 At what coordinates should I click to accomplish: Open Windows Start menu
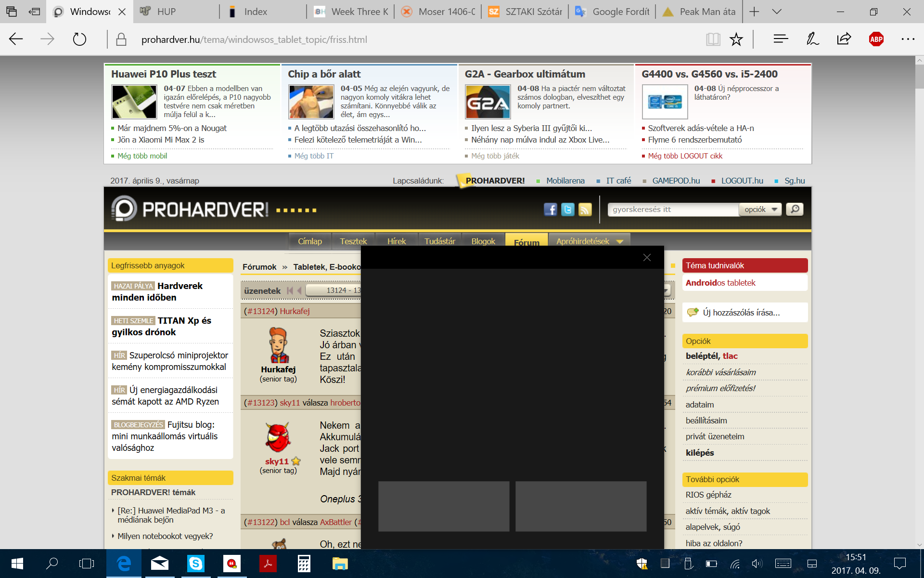(x=17, y=563)
